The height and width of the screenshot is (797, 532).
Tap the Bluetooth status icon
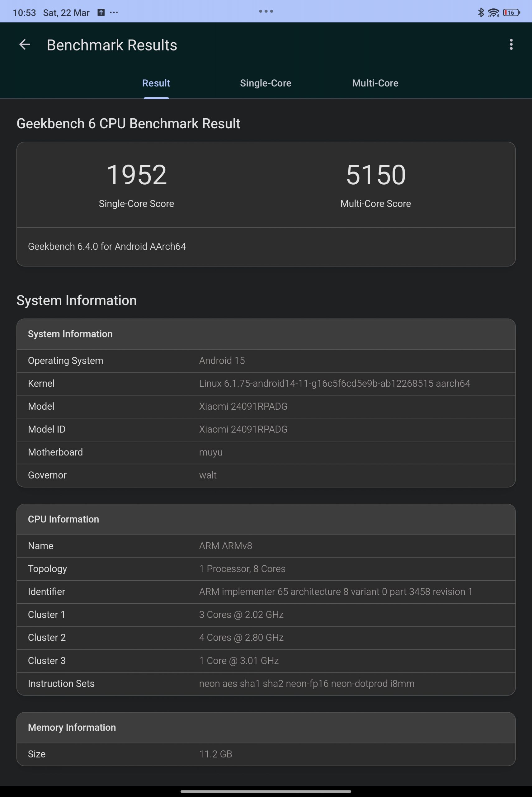(480, 12)
